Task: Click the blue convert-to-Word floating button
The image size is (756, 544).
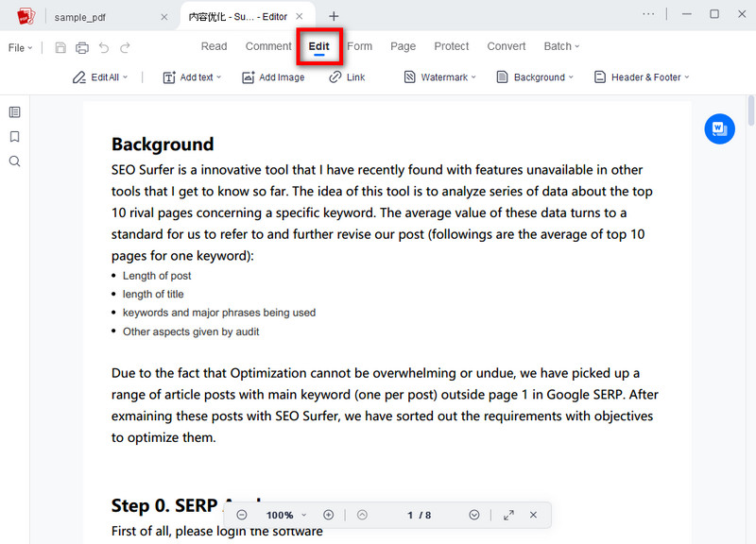Action: coord(719,129)
